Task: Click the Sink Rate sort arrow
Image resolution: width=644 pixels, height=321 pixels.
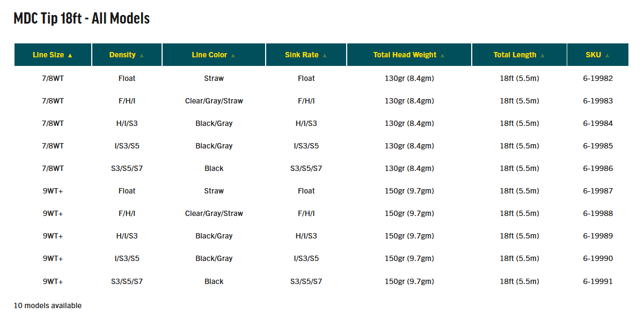Action: tap(325, 55)
